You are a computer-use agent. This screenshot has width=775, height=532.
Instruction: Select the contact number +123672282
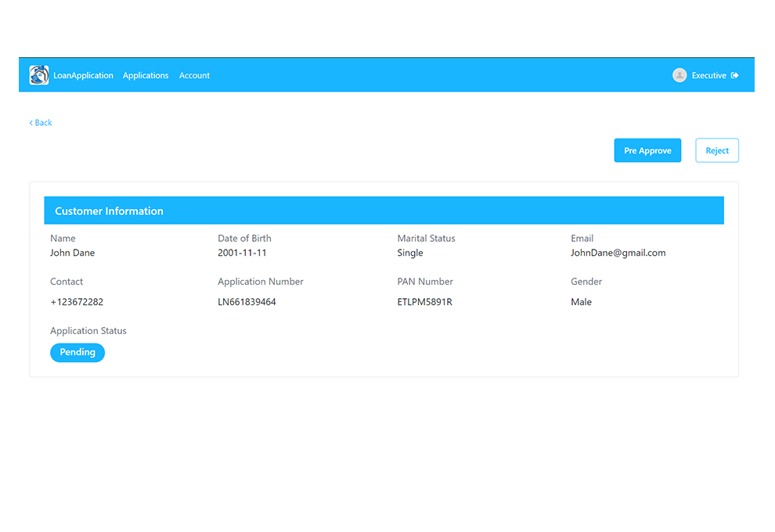(77, 301)
